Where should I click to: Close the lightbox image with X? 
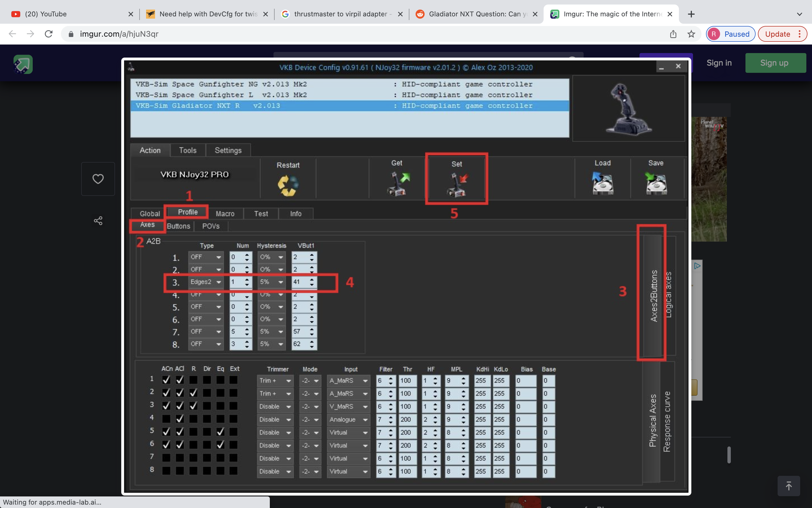[678, 66]
